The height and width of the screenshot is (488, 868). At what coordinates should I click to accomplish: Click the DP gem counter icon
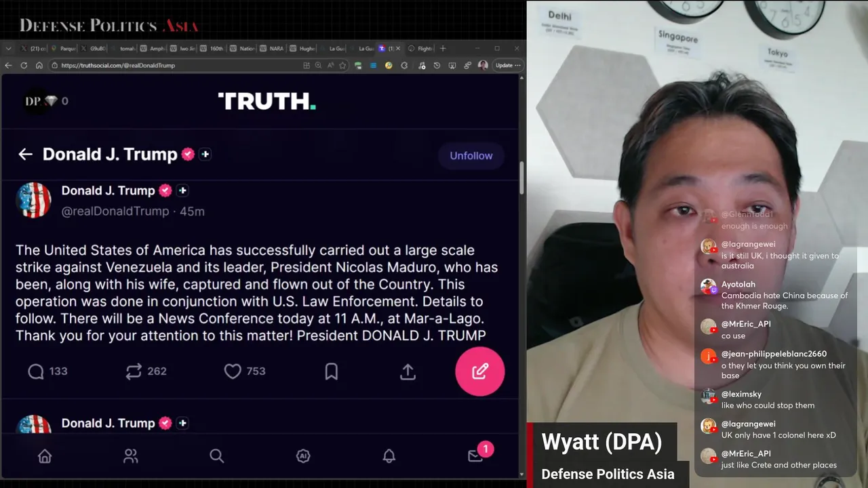46,101
